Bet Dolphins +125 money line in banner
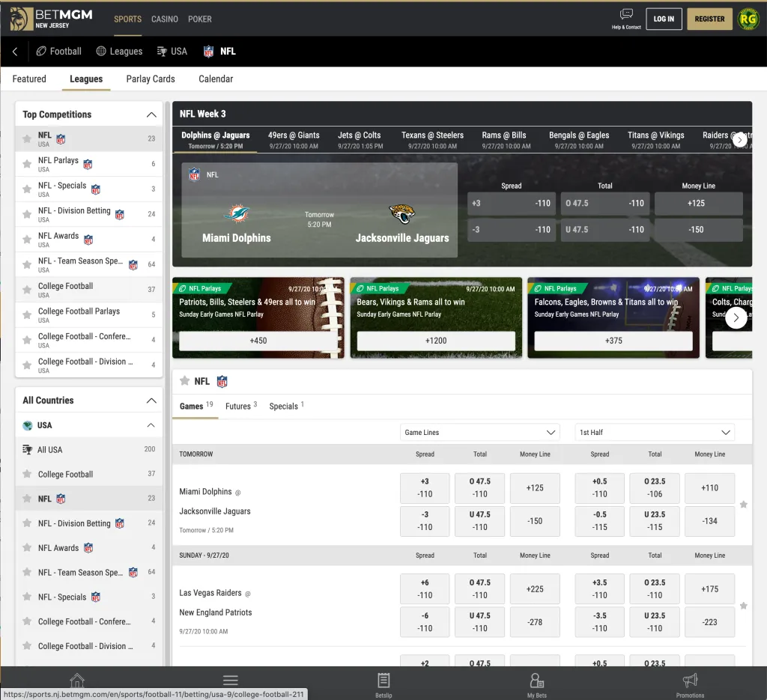 point(698,204)
